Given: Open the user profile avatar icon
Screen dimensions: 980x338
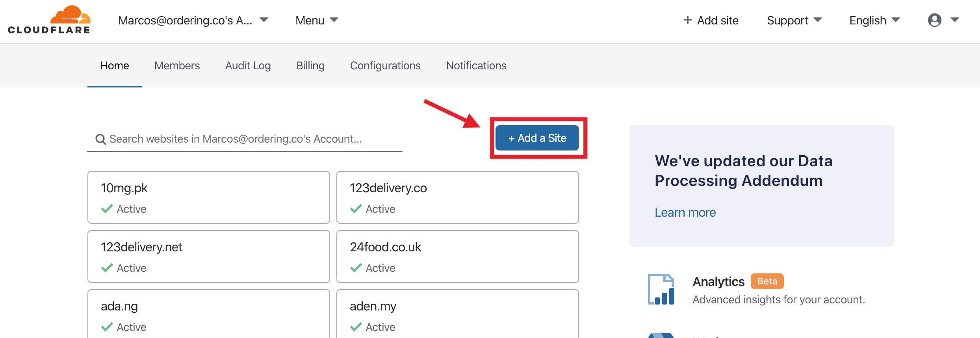Looking at the screenshot, I should tap(934, 20).
